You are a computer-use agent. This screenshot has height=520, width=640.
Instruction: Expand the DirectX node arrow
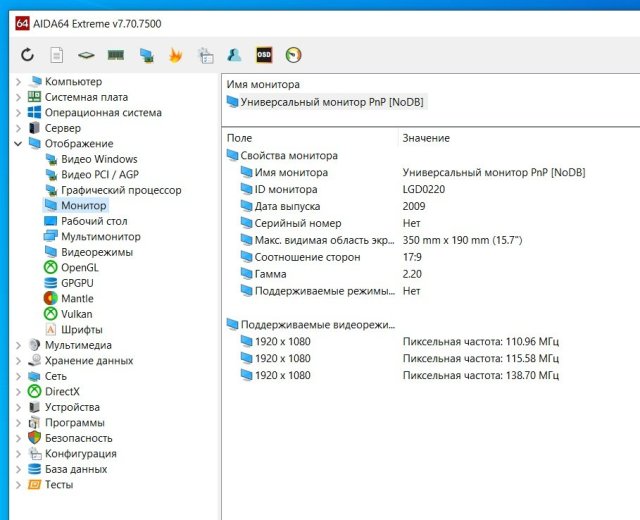click(x=18, y=392)
